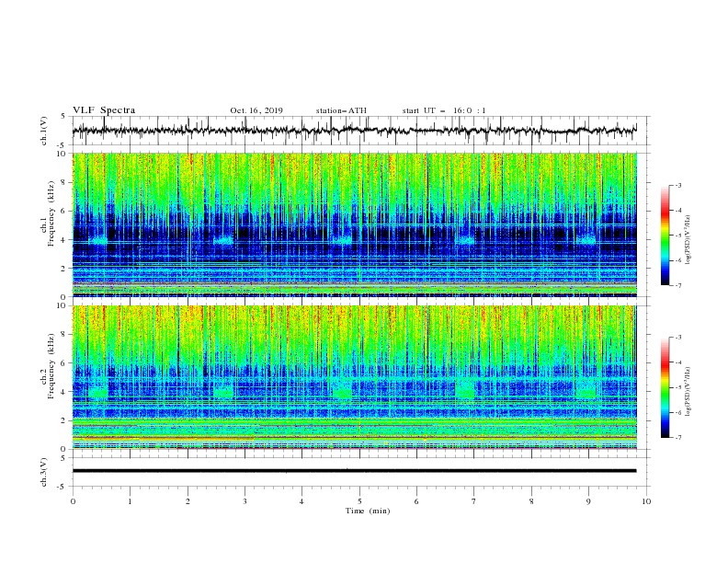This screenshot has height=563, width=728.
Task: Click tick label "10" on Time axis
Action: pyautogui.click(x=646, y=501)
